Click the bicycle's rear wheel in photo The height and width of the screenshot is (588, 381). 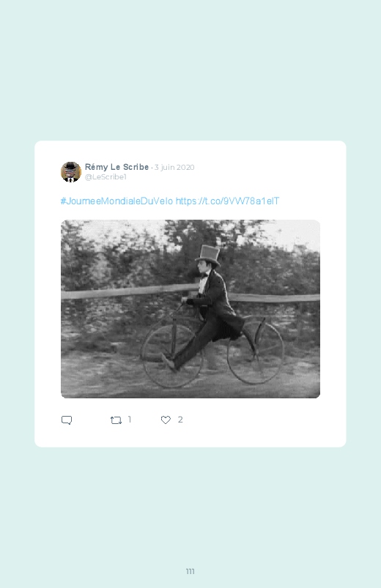[255, 353]
